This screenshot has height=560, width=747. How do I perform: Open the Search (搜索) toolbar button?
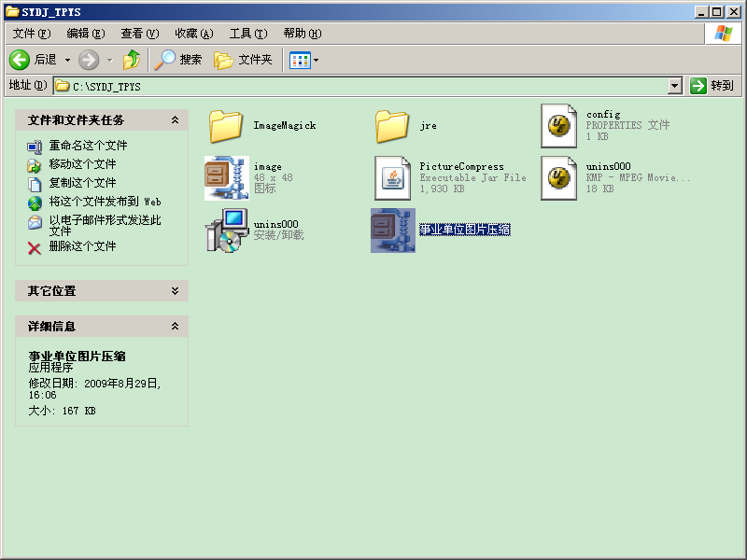click(178, 60)
